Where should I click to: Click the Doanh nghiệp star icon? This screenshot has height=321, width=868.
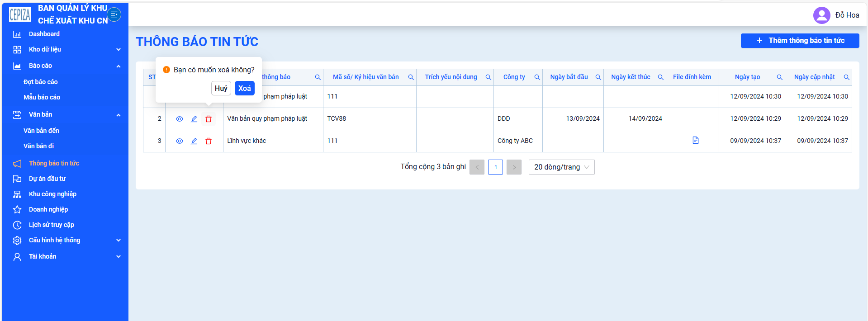coord(17,210)
